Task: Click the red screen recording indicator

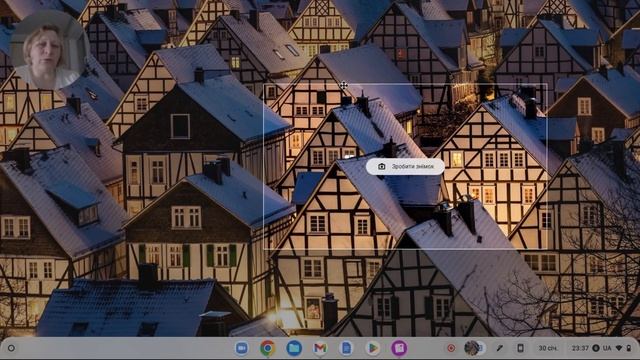Action: (x=451, y=348)
